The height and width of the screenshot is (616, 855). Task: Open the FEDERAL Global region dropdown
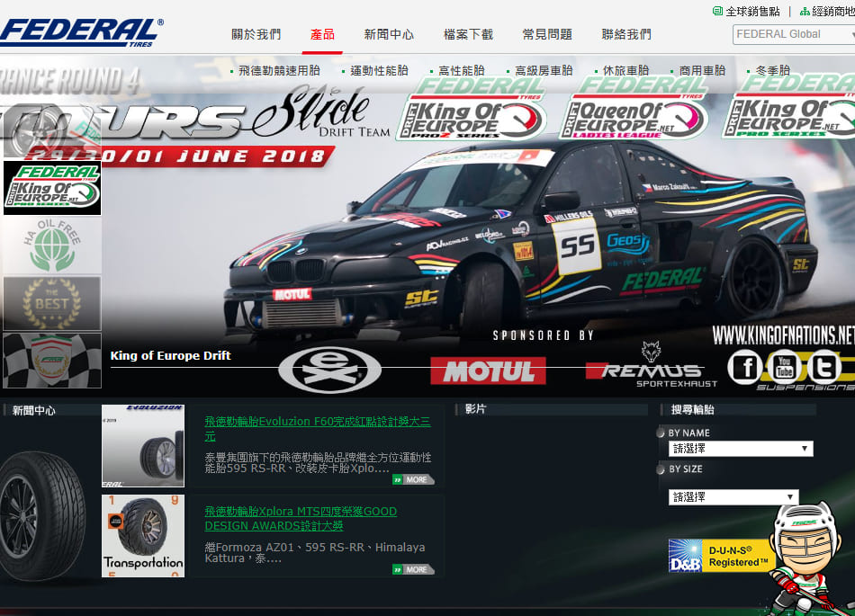click(793, 34)
